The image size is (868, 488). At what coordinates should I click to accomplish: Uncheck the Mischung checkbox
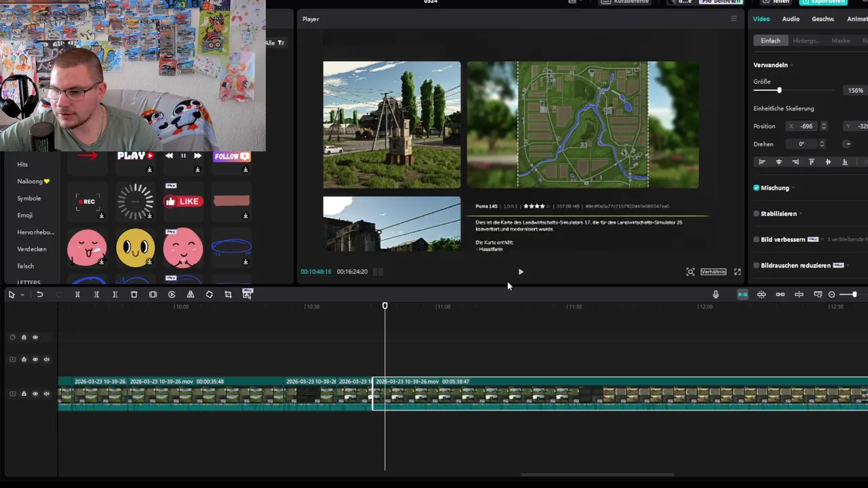(756, 188)
